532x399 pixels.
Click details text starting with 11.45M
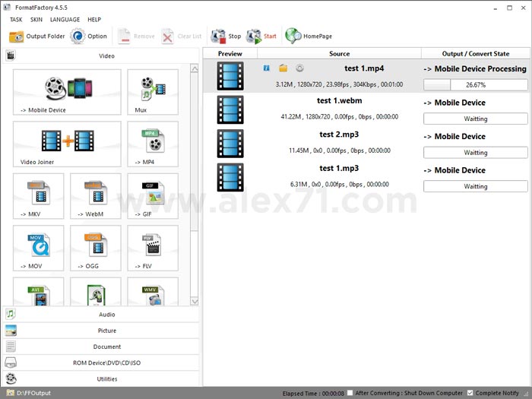click(339, 150)
